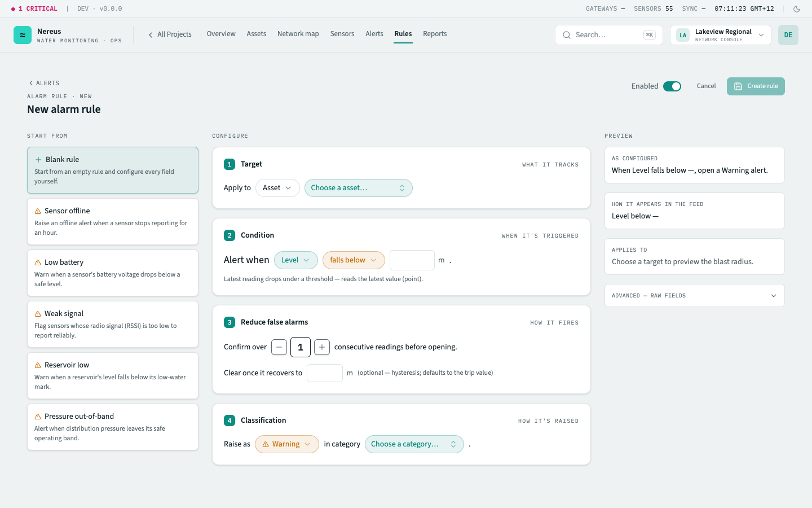
Task: Toggle the Enabled switch off
Action: (x=672, y=86)
